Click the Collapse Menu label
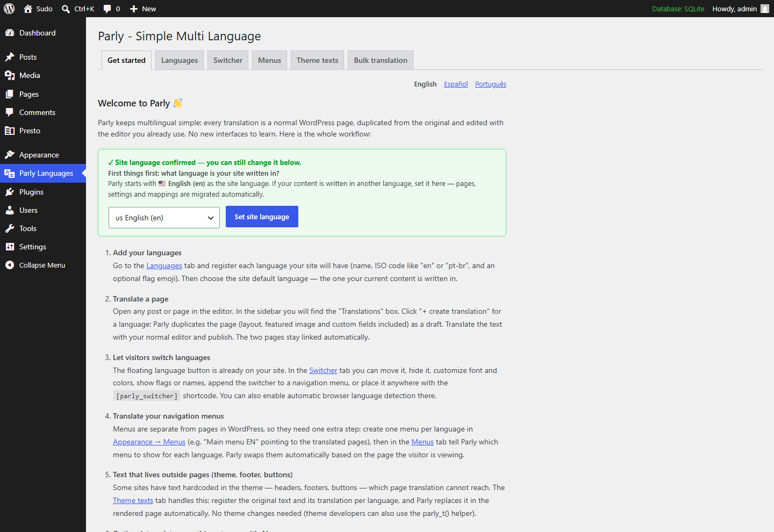 [42, 265]
